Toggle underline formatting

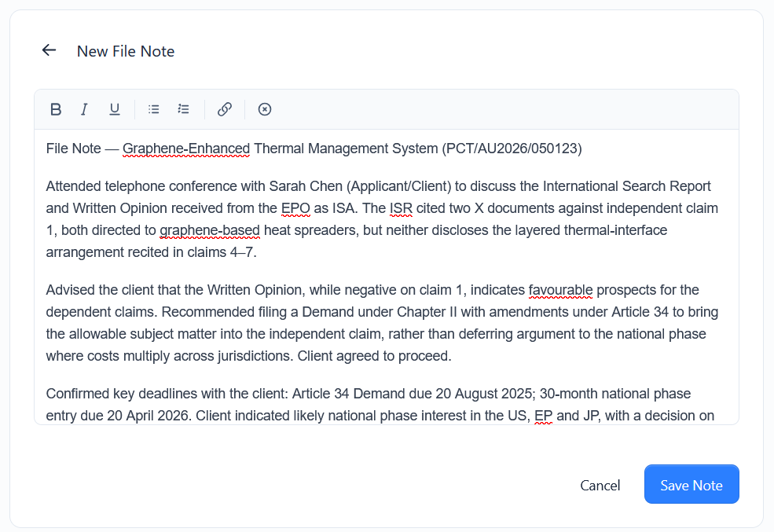click(115, 109)
